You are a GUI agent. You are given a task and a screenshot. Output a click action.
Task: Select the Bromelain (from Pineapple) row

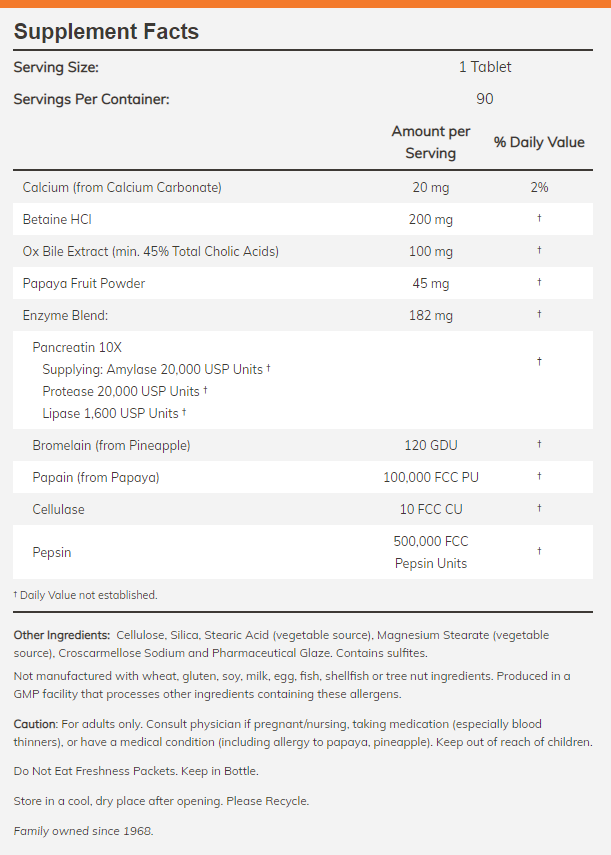click(111, 445)
